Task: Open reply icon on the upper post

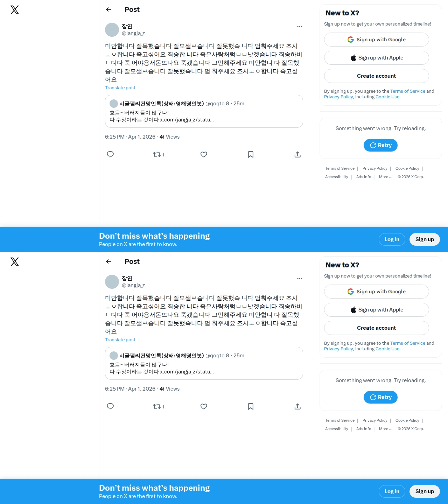Action: (110, 154)
